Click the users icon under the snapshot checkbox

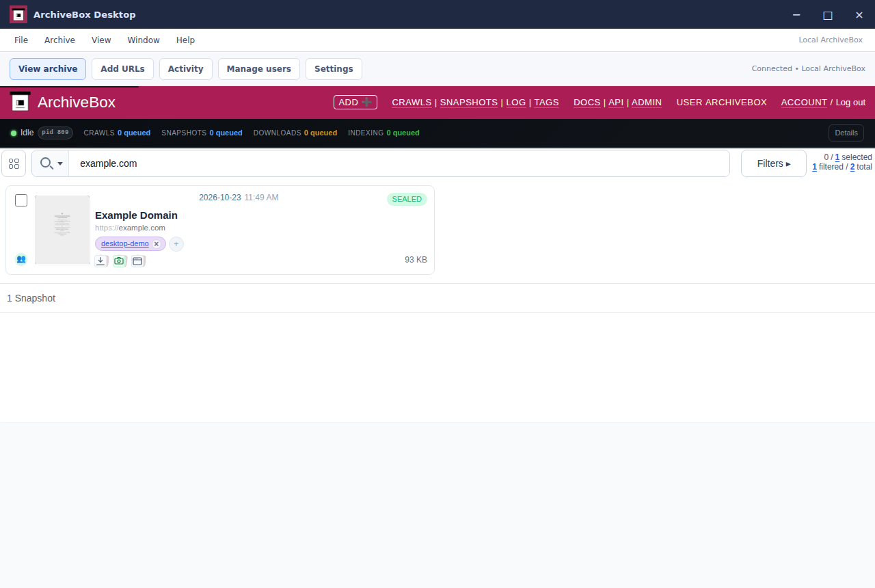tap(21, 259)
